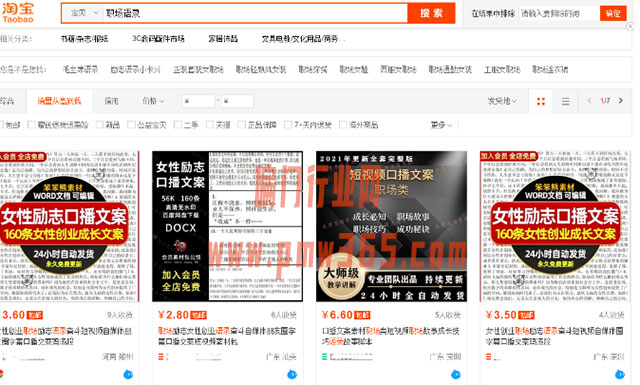Tick the 天猫 Tmall checkbox
640x385 pixels.
point(210,125)
